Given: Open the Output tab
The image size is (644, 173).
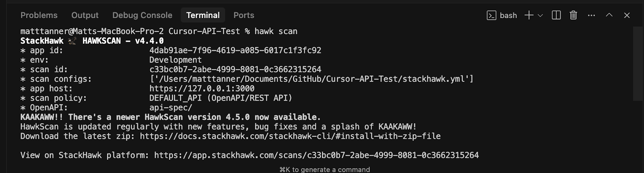Looking at the screenshot, I should tap(85, 15).
